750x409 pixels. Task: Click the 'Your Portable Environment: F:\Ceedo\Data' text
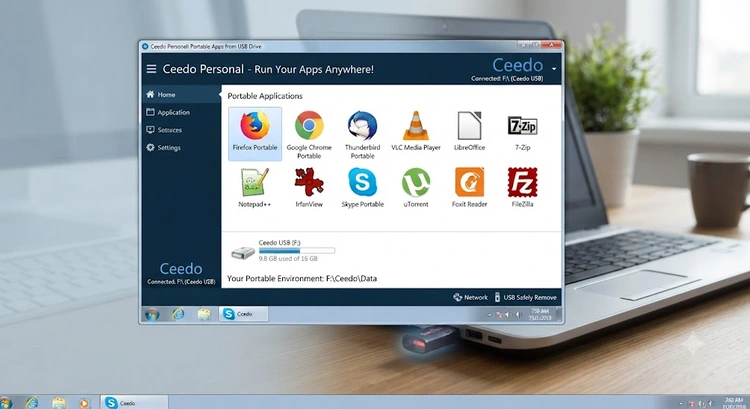[x=302, y=278]
